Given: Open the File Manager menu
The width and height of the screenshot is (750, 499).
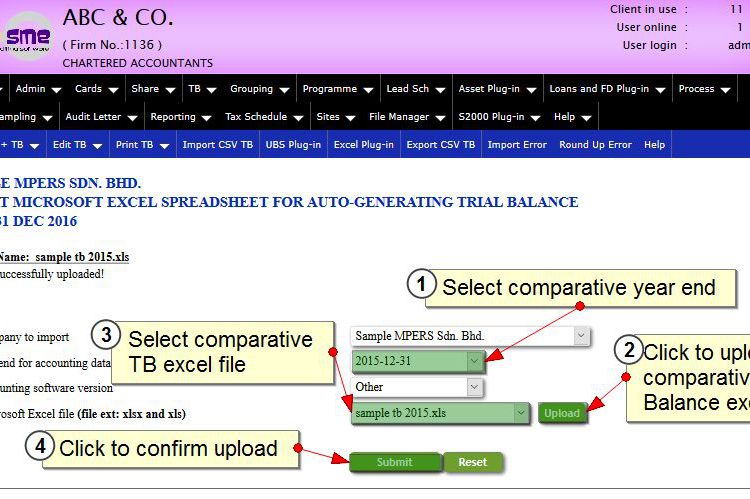Looking at the screenshot, I should 407,117.
